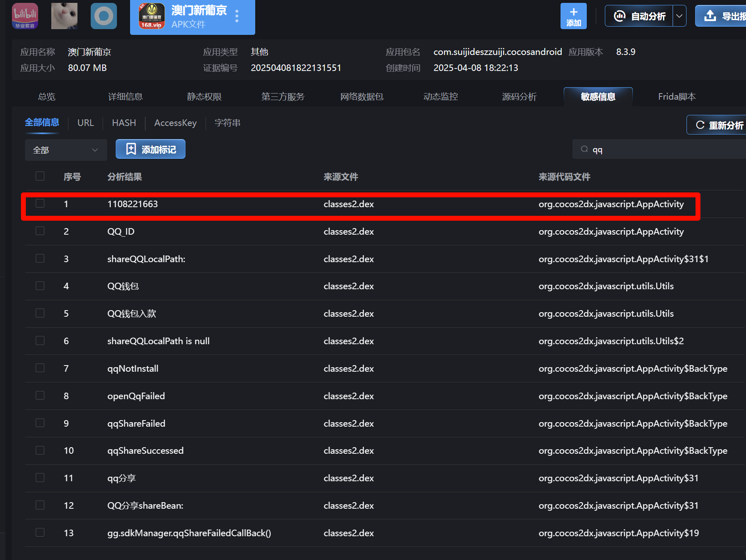Click the 分析结果 column header
Image resolution: width=746 pixels, height=560 pixels.
click(x=125, y=177)
